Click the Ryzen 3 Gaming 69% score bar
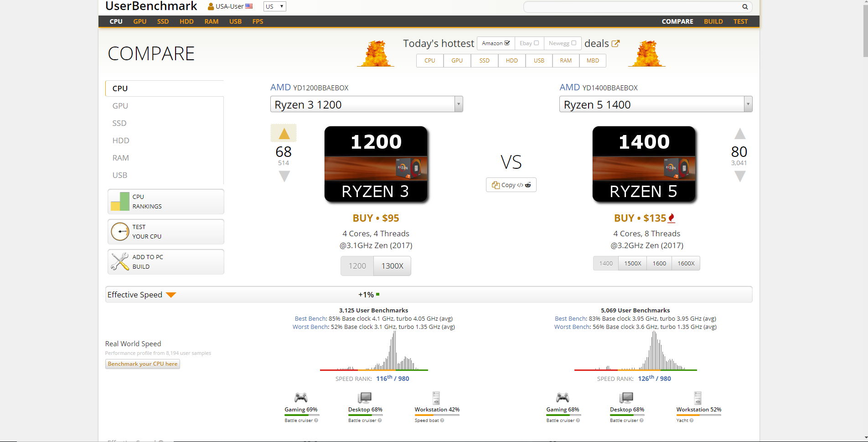 coord(302,415)
